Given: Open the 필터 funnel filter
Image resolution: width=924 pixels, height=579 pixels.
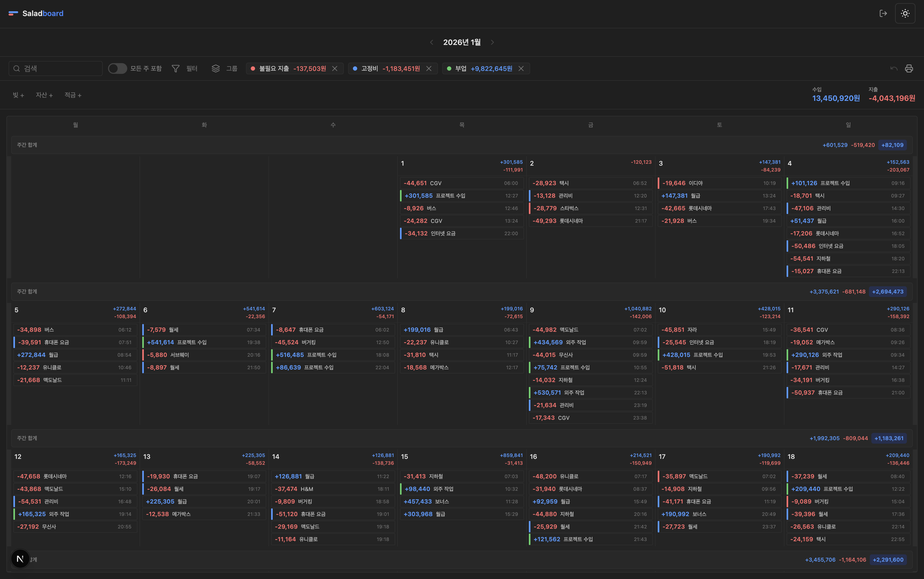Looking at the screenshot, I should tap(184, 68).
